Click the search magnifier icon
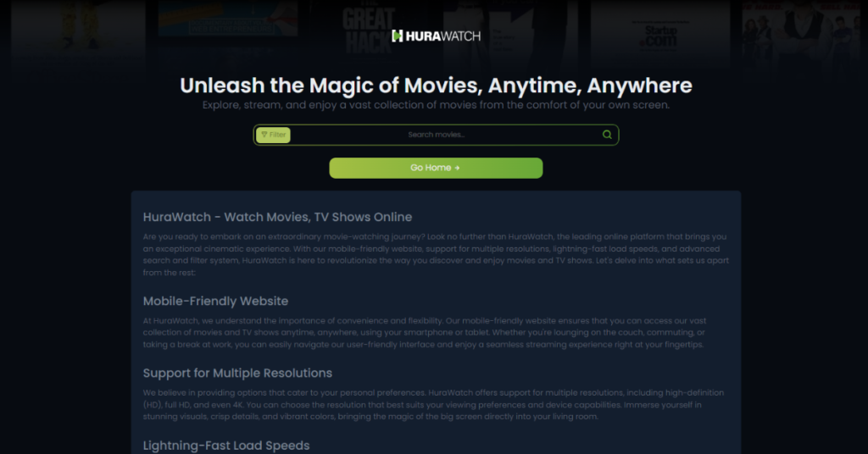 (607, 135)
